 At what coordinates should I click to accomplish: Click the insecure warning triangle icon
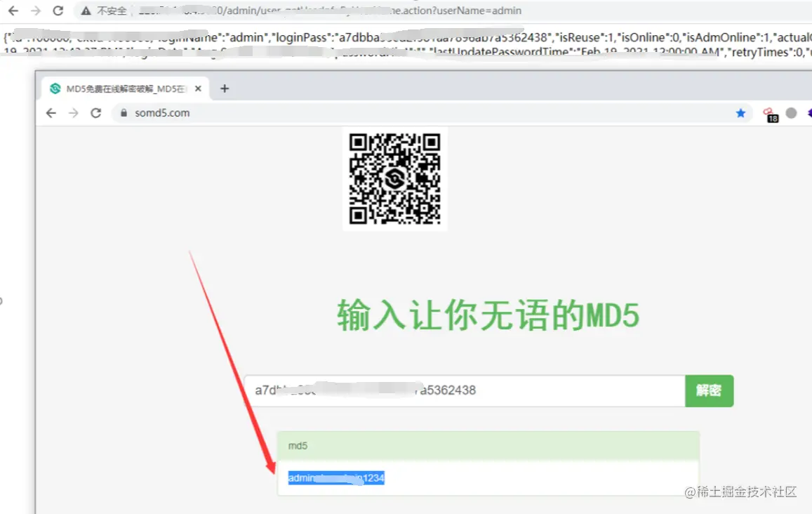click(86, 11)
